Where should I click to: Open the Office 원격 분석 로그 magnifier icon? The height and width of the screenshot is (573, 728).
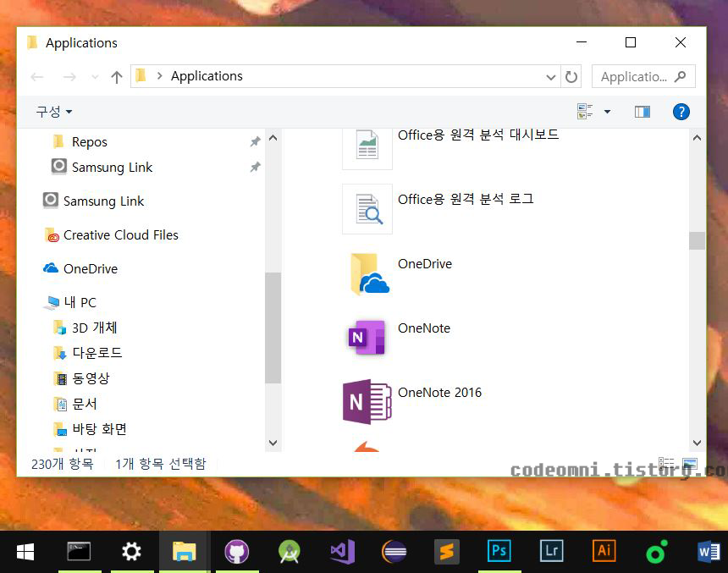pos(367,209)
